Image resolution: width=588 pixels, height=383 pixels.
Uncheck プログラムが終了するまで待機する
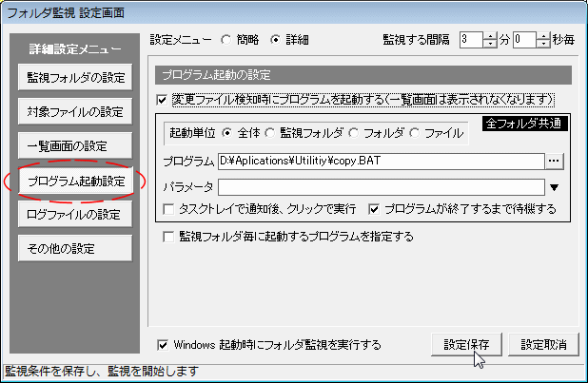tap(374, 208)
